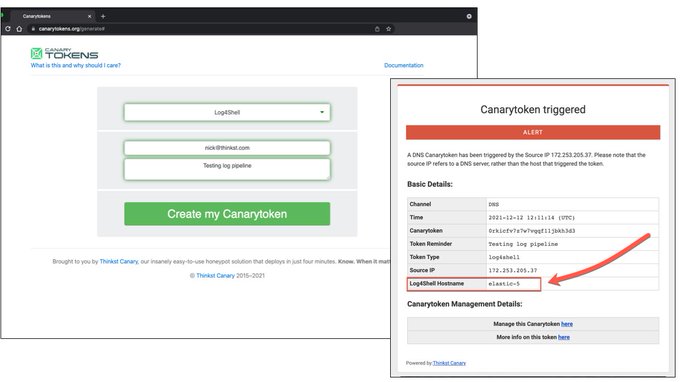Click Canarytoken Management Details heading
Screen dimensions: 680x382
464,304
